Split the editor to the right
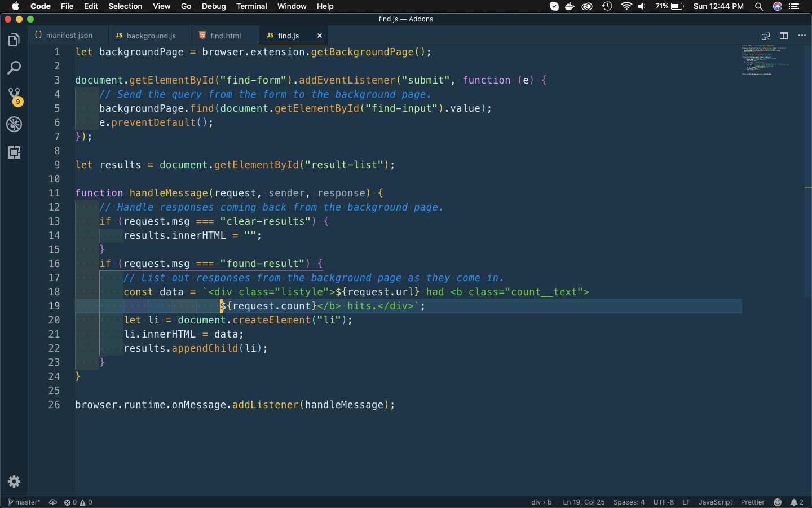812x508 pixels. 784,36
